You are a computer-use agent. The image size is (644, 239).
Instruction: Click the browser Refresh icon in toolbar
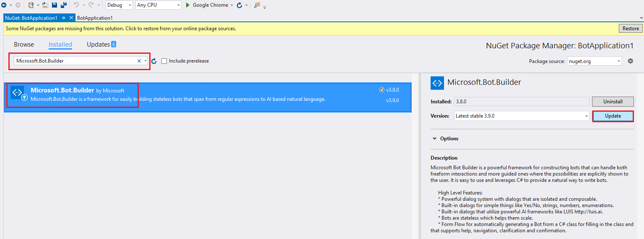[239, 5]
